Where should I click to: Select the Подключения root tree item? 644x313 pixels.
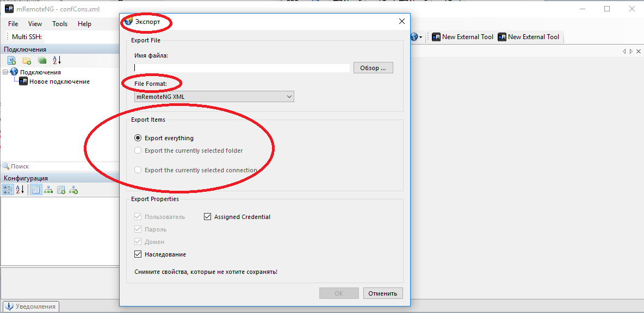pos(40,72)
